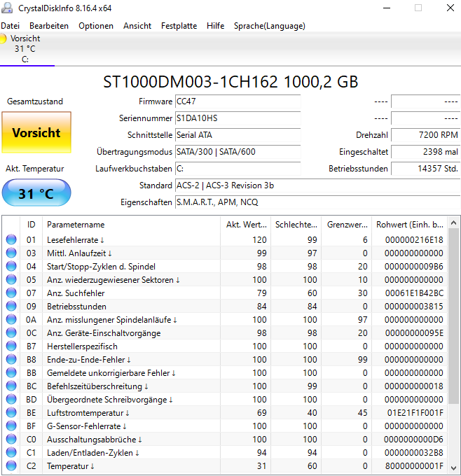Minimize the CrystalDiskInfo window
The height and width of the screenshot is (476, 461).
tap(387, 8)
